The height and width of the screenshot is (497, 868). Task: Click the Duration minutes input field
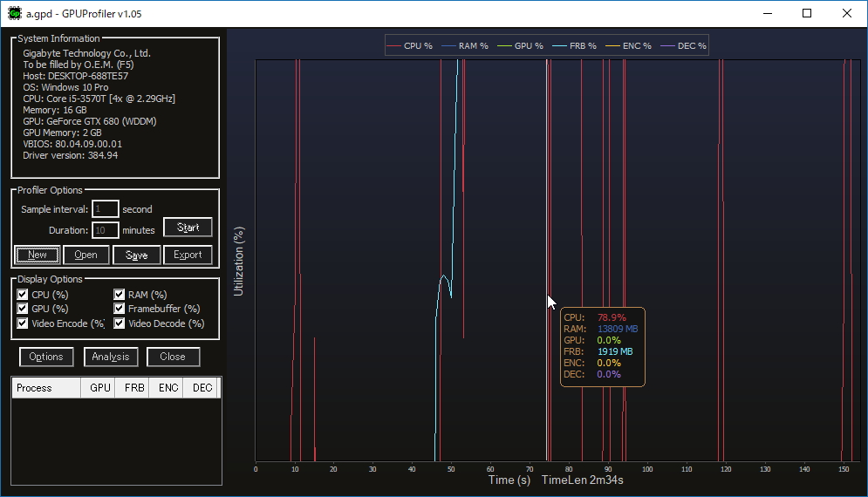tap(106, 230)
